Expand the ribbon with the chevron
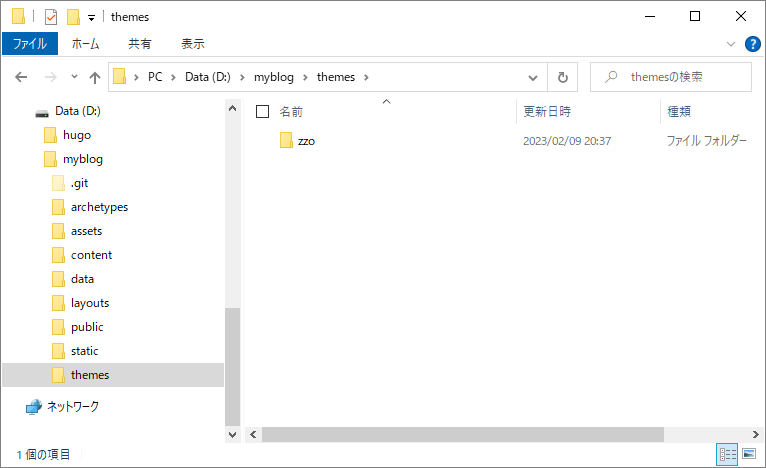This screenshot has width=766, height=468. [x=731, y=44]
